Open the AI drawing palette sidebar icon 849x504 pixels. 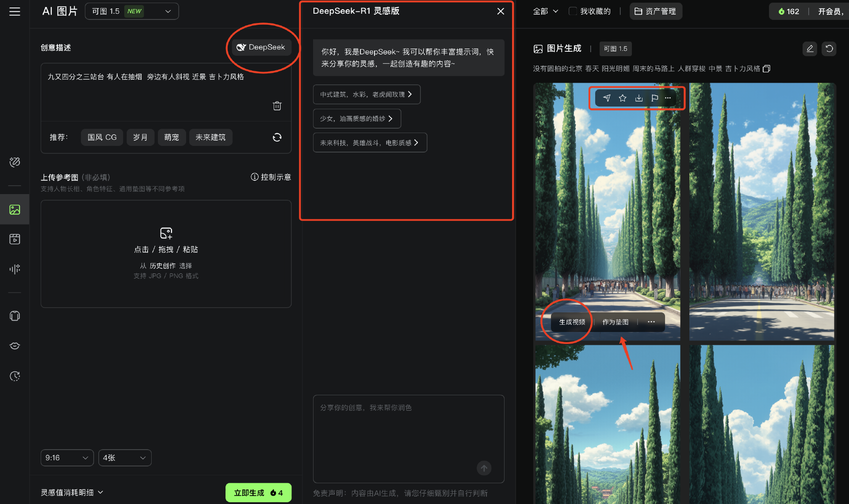(x=15, y=162)
